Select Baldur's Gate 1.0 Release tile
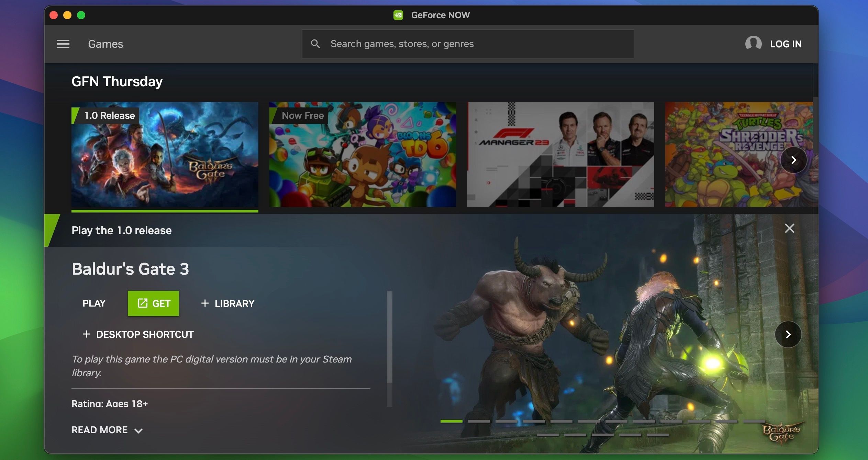This screenshot has width=868, height=460. pyautogui.click(x=165, y=154)
